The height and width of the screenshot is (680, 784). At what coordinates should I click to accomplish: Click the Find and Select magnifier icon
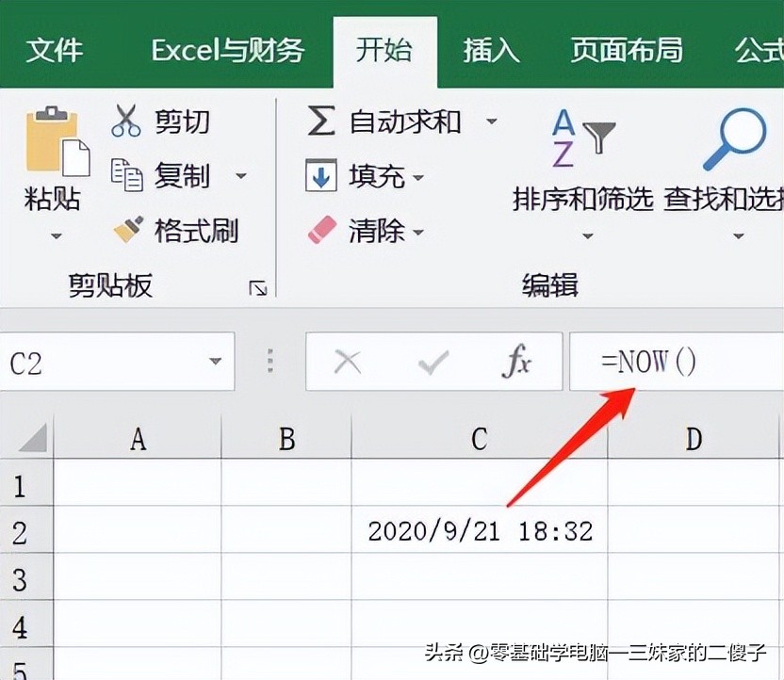point(734,139)
